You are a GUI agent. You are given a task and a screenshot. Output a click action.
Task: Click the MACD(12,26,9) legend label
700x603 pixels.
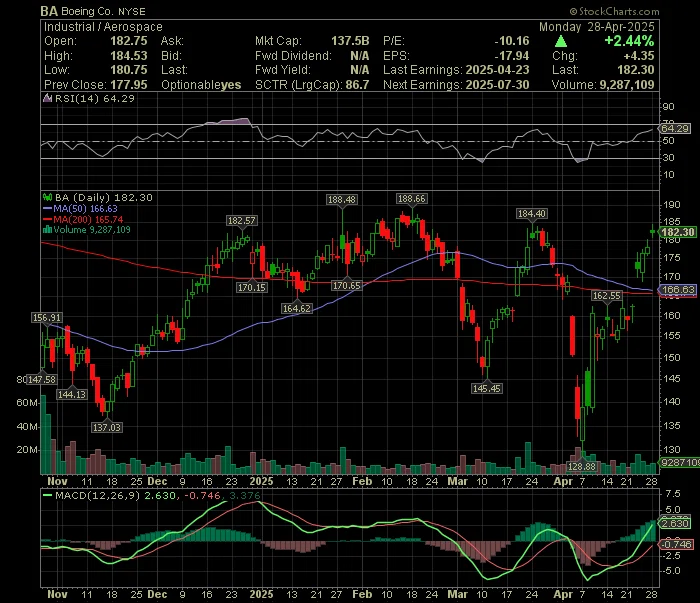coord(98,496)
